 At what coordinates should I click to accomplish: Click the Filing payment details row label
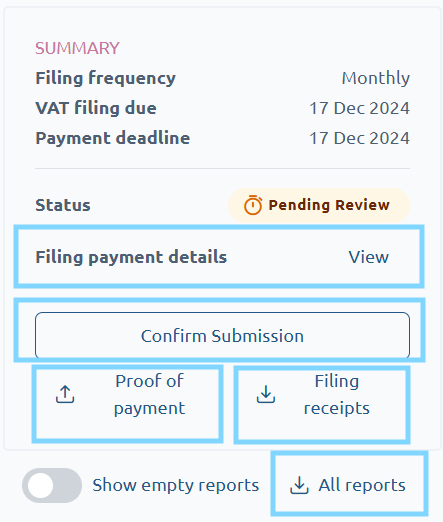coord(131,257)
